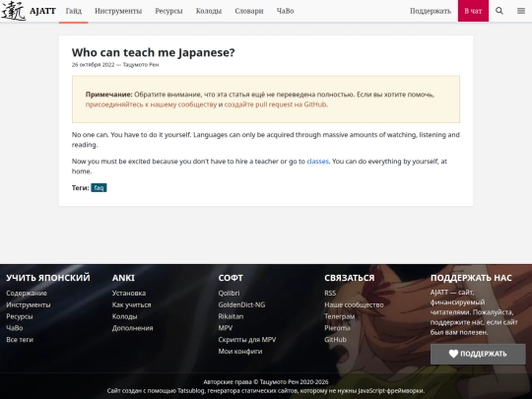Open Телеграм footer link
The image size is (532, 399).
pyautogui.click(x=340, y=316)
